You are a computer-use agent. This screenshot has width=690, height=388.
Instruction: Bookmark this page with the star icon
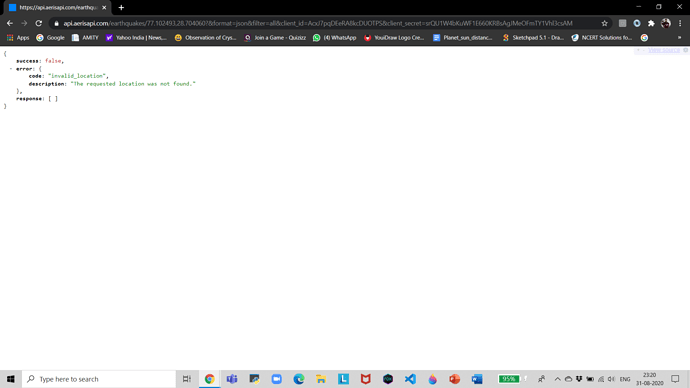604,23
